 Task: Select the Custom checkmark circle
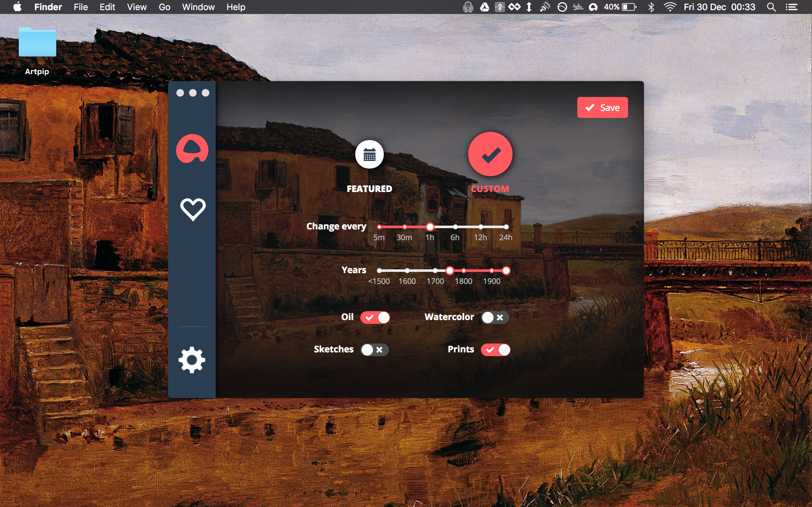click(490, 154)
